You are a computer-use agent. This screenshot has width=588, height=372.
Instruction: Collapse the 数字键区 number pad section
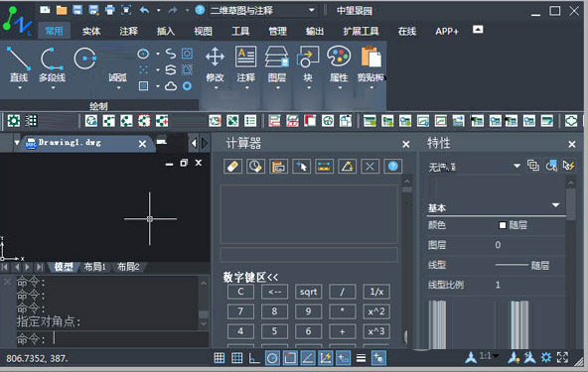pos(250,277)
